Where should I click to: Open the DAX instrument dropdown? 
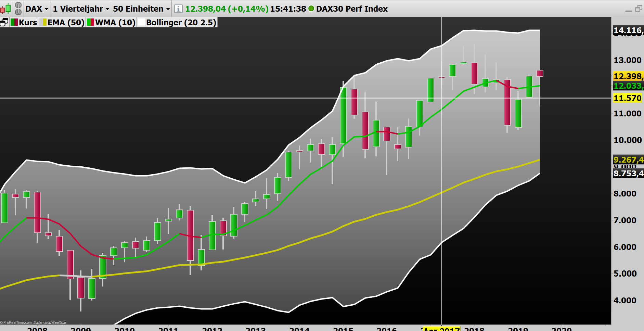(x=36, y=9)
